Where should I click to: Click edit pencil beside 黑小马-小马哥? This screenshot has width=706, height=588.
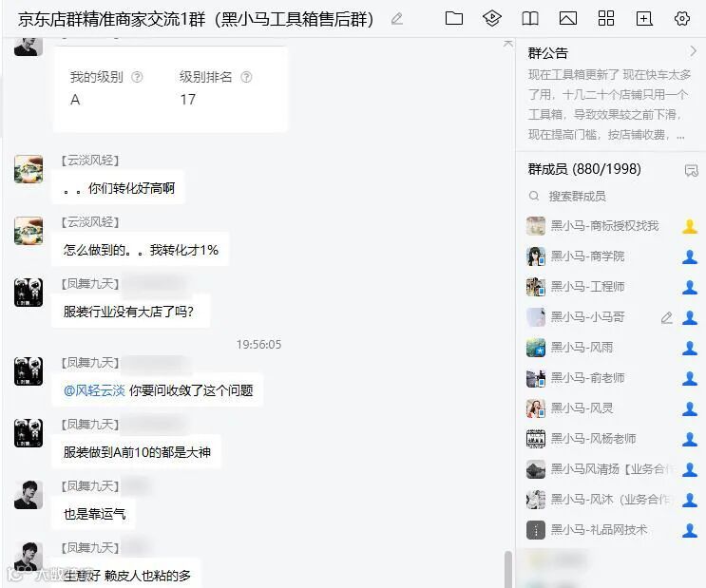[x=667, y=318]
